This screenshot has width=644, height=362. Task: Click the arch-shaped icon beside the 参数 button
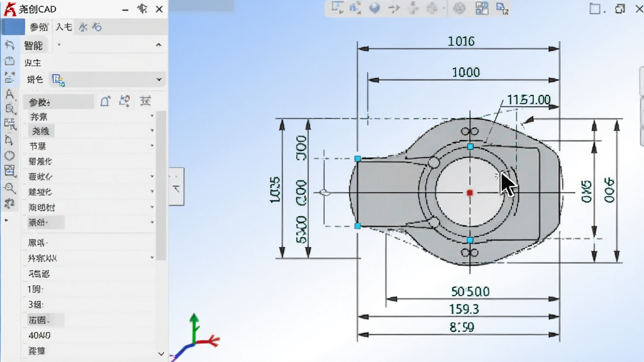coord(106,101)
